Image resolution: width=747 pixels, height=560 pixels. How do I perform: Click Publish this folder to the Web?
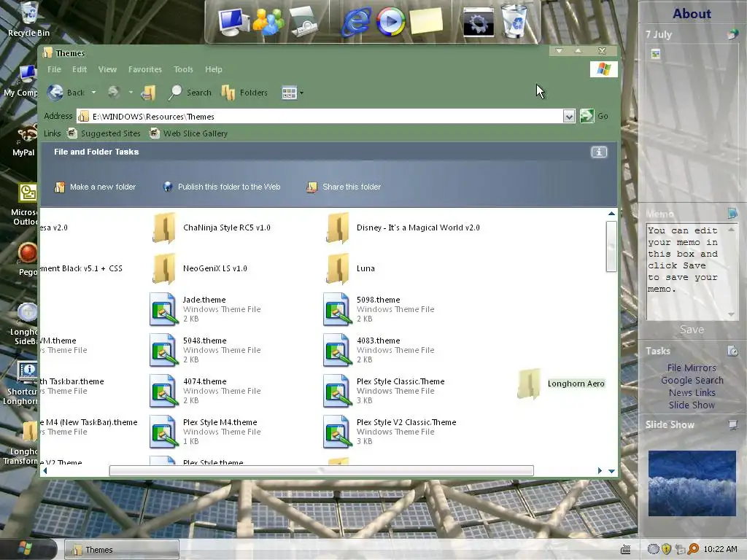(x=222, y=187)
